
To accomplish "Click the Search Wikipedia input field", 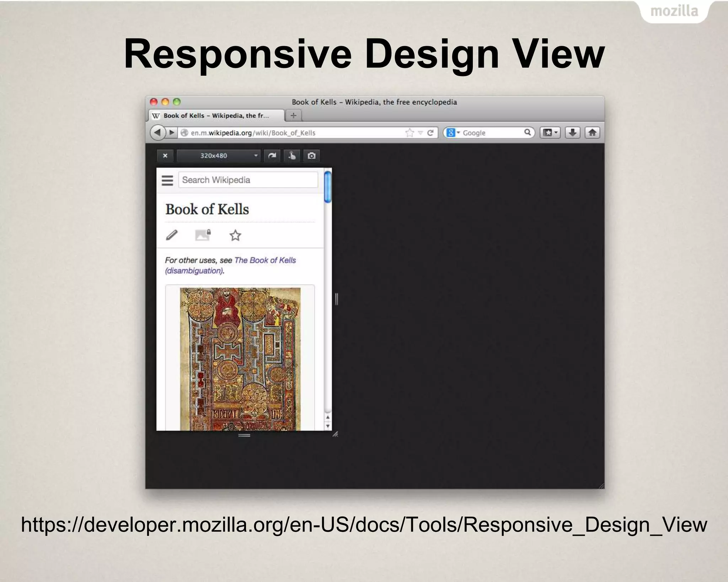I will pos(248,180).
